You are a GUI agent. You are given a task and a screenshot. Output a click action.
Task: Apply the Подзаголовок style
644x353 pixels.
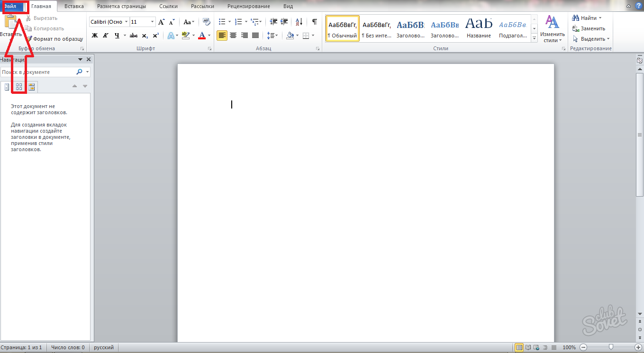[513, 28]
